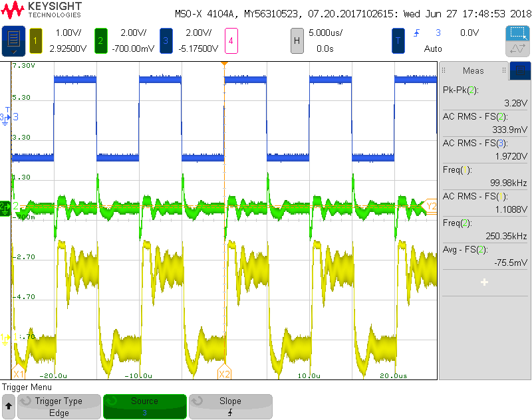Change trigger Slope softkey
Viewport: 532px width, 420px height.
click(x=230, y=407)
